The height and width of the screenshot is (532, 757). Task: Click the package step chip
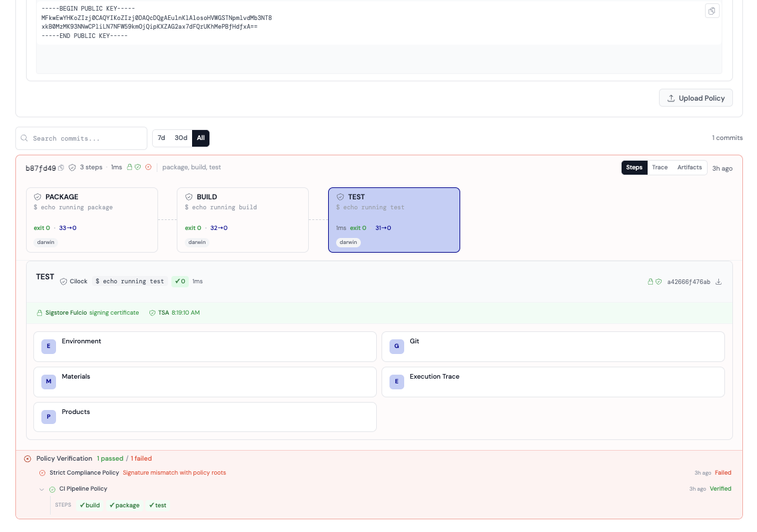click(x=125, y=505)
